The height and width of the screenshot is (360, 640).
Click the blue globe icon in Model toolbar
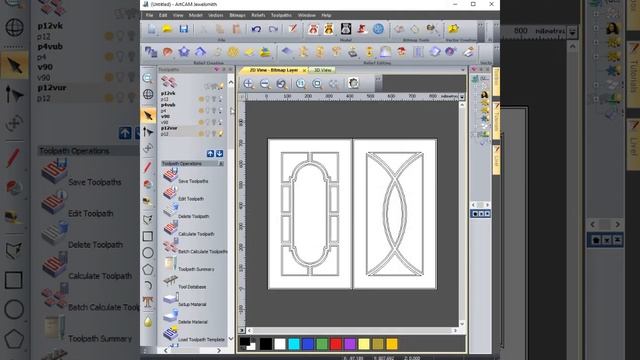tap(378, 29)
